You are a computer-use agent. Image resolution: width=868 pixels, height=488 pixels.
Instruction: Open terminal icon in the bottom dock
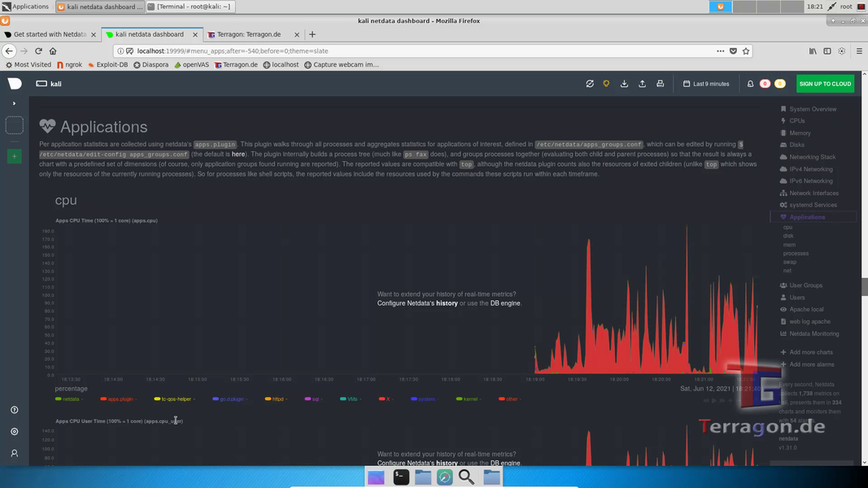(401, 477)
